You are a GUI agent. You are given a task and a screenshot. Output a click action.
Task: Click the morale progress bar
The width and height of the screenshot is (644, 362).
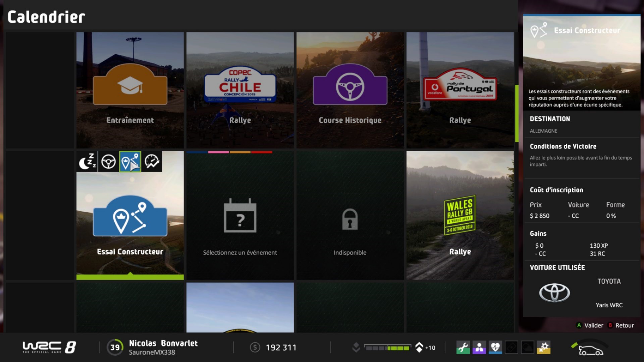[x=387, y=348]
